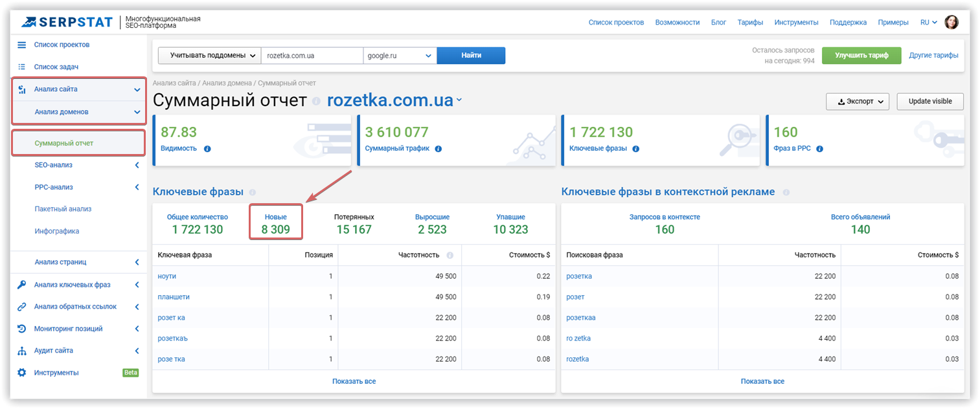Expand the rozetka.com.ua domain chevron
This screenshot has height=409, width=980.
coord(459,100)
